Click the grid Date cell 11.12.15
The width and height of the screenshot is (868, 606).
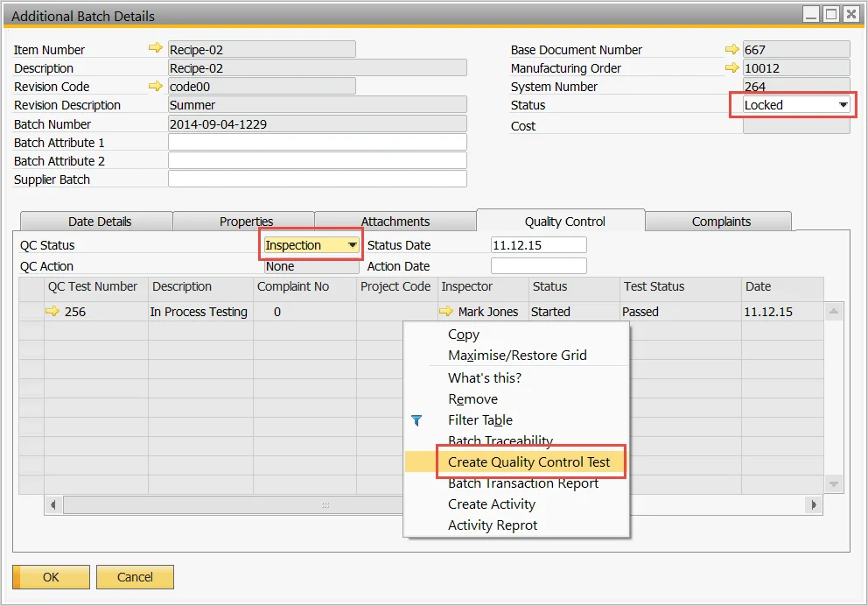pyautogui.click(x=782, y=312)
